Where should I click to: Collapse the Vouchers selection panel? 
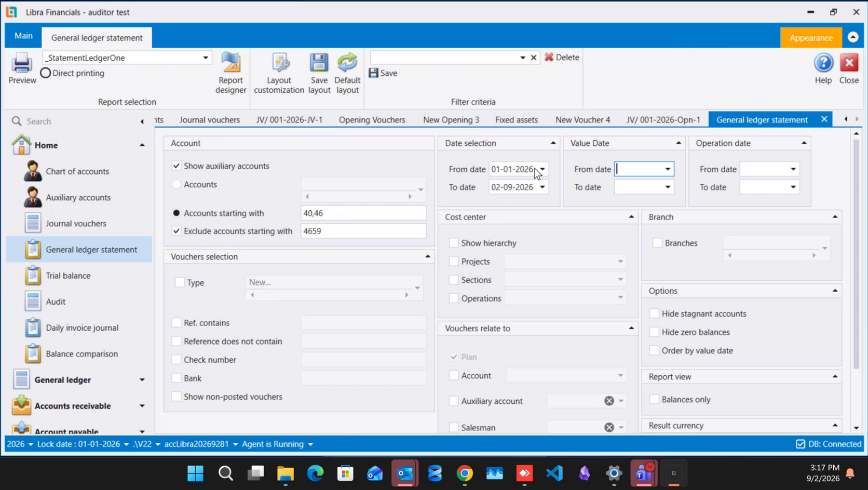[428, 256]
